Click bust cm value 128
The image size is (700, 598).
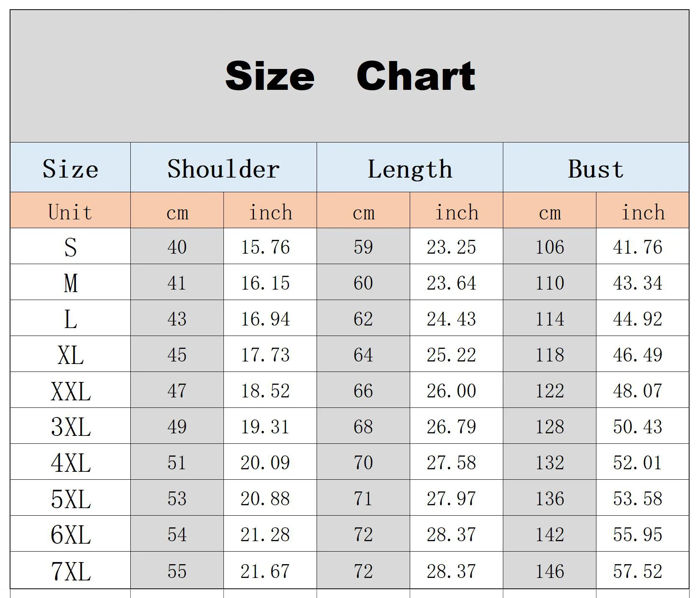(550, 427)
